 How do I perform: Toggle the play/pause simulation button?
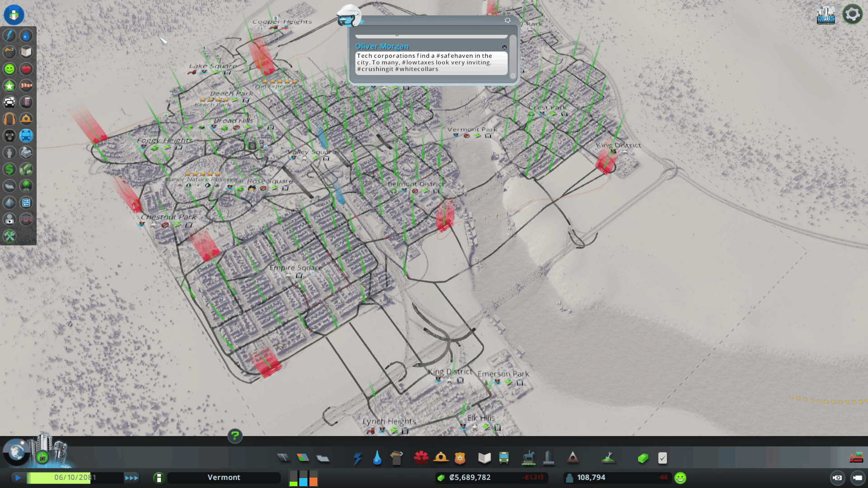[x=18, y=478]
